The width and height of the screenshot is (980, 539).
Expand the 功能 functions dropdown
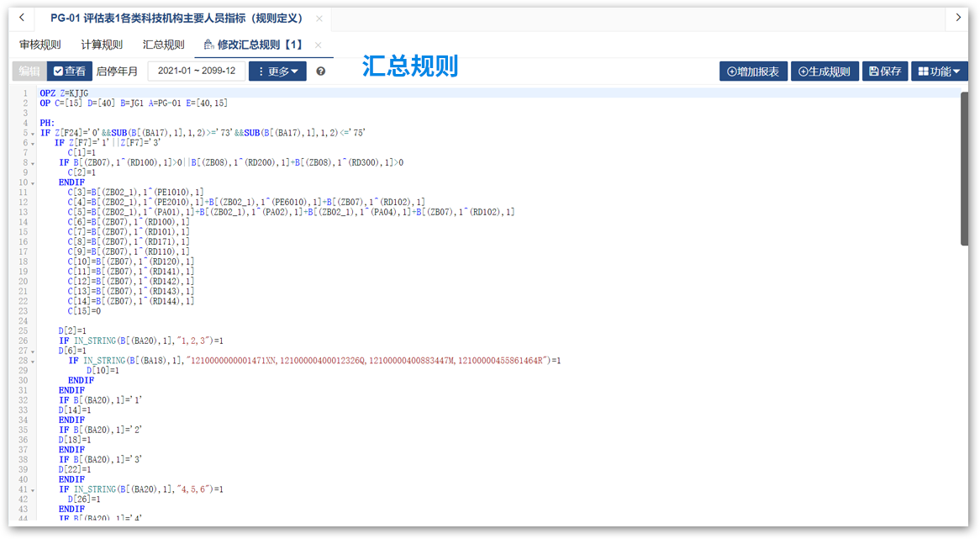940,71
